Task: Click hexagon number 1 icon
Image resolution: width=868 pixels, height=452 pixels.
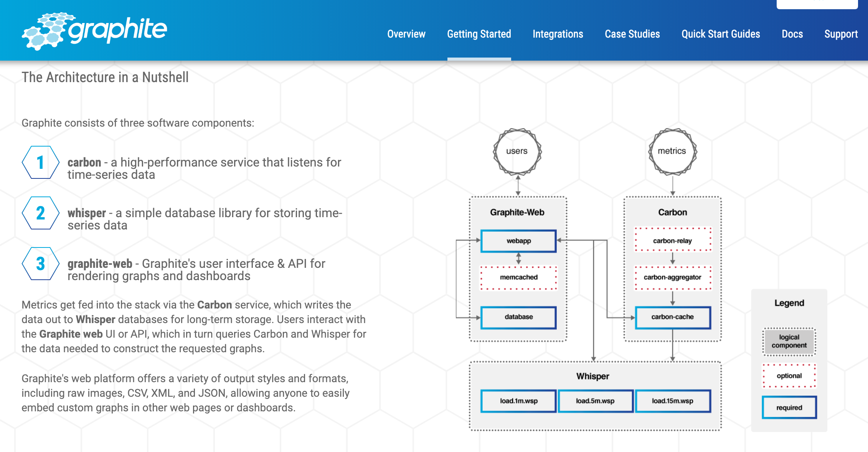Action: pos(40,162)
